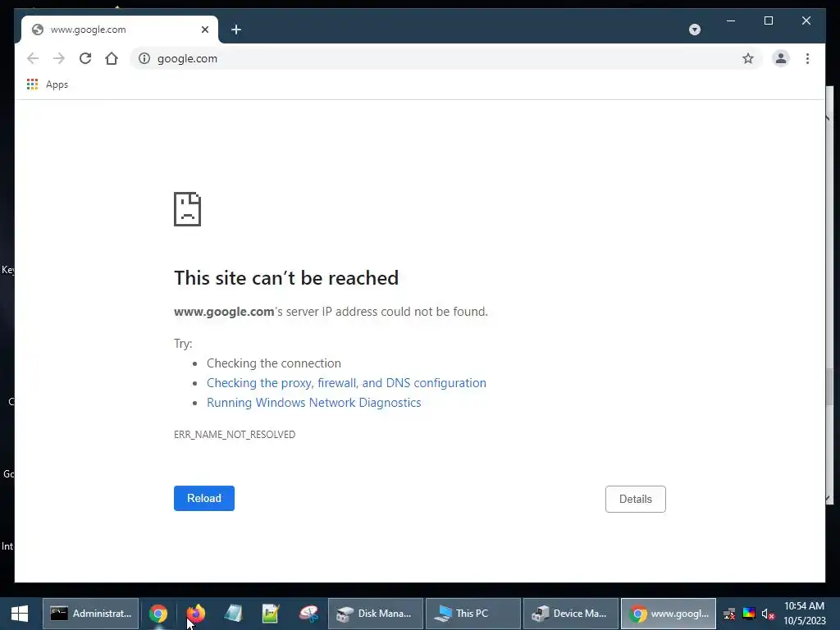
Task: Show error Details button
Action: [x=636, y=500]
